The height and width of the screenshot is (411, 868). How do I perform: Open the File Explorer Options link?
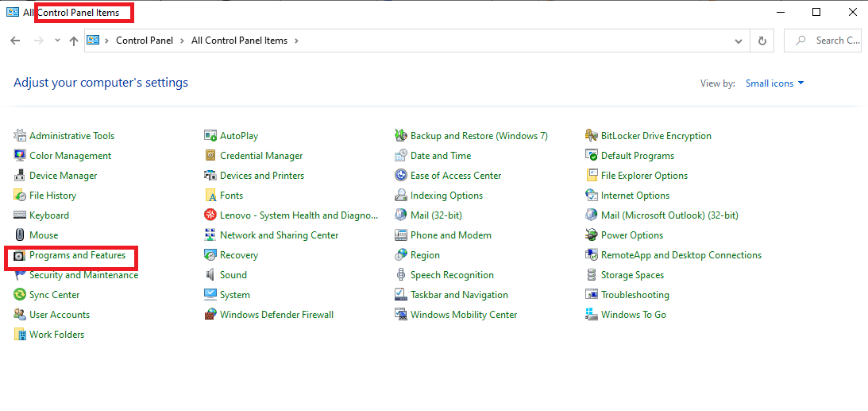coord(644,176)
